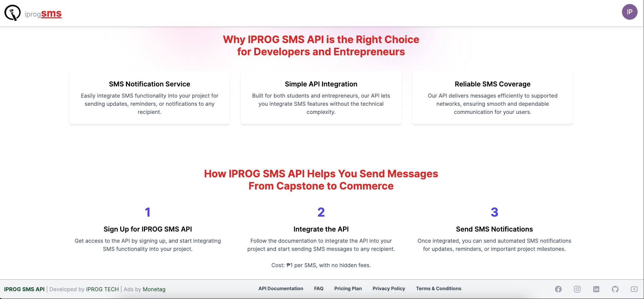Screen dimensions: 644x299
Task: Click the step number 3
Action: 494,212
